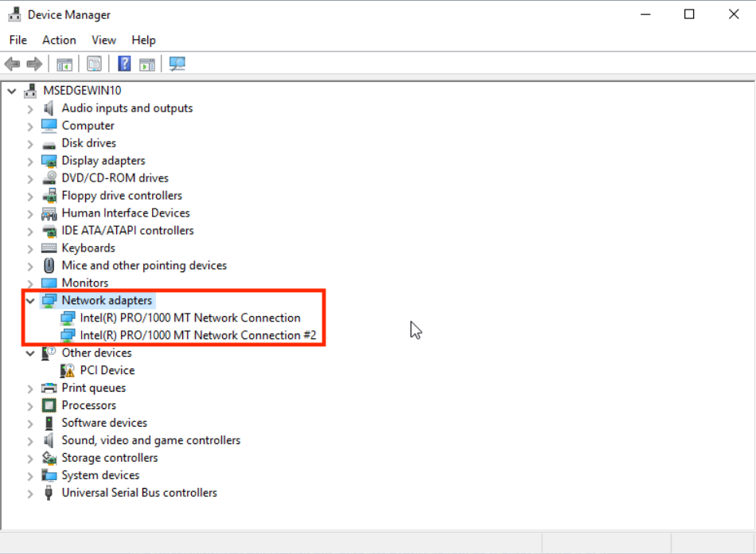The width and height of the screenshot is (756, 554).
Task: Expand the Disk drives category
Action: click(x=30, y=144)
